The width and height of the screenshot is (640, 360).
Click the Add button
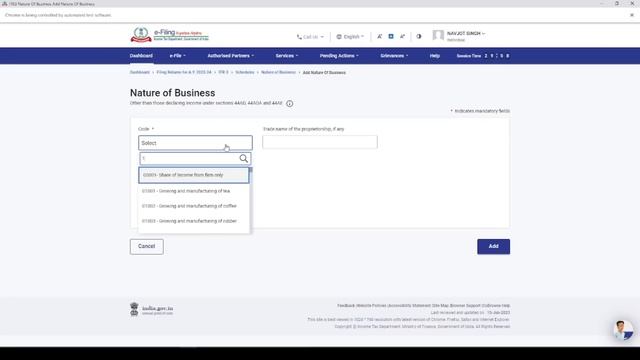point(493,247)
